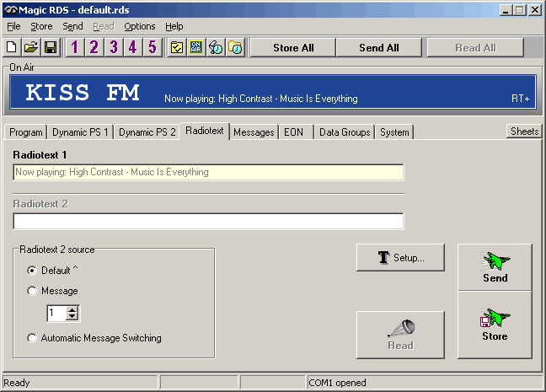The height and width of the screenshot is (392, 546).
Task: Click the Store button with jet and disk
Action: 495,325
